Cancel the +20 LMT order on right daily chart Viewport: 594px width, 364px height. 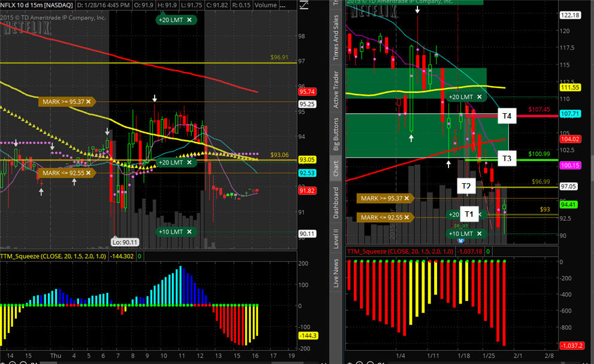pyautogui.click(x=479, y=97)
